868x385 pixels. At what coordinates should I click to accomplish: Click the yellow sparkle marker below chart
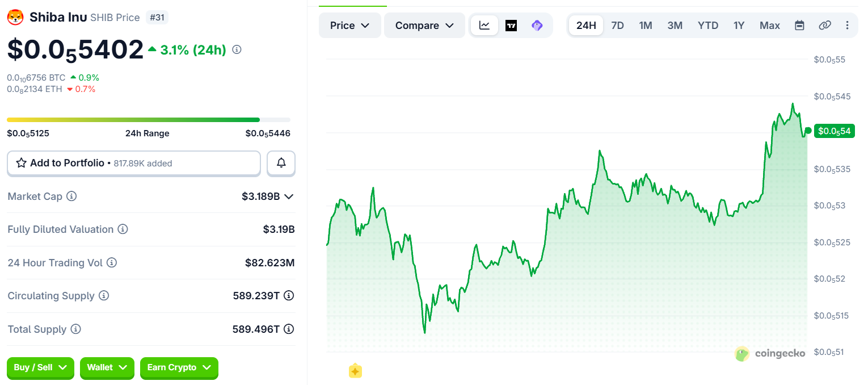pyautogui.click(x=355, y=371)
